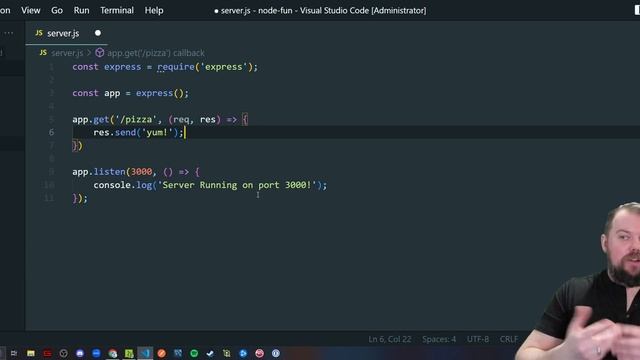Open the Help menu

coord(154,10)
